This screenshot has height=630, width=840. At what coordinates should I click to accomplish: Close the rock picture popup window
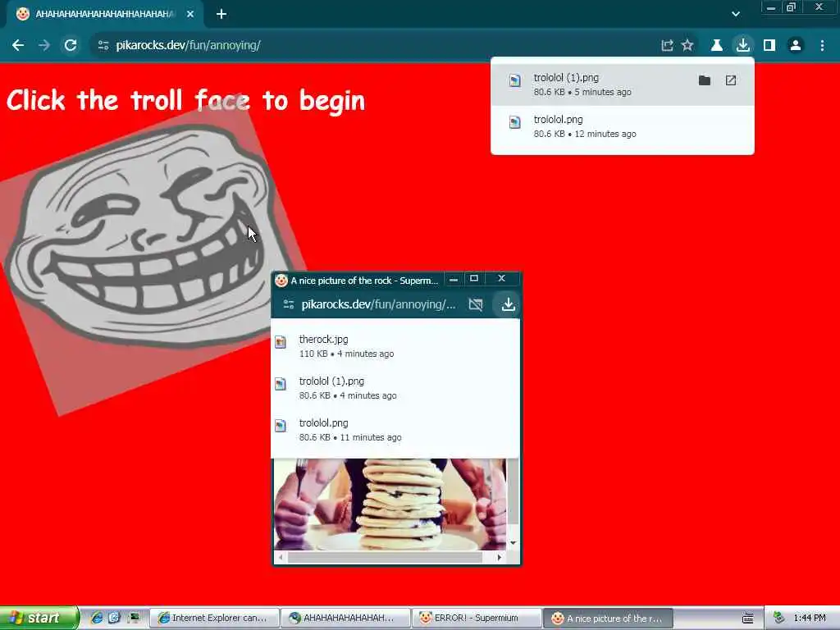point(501,279)
